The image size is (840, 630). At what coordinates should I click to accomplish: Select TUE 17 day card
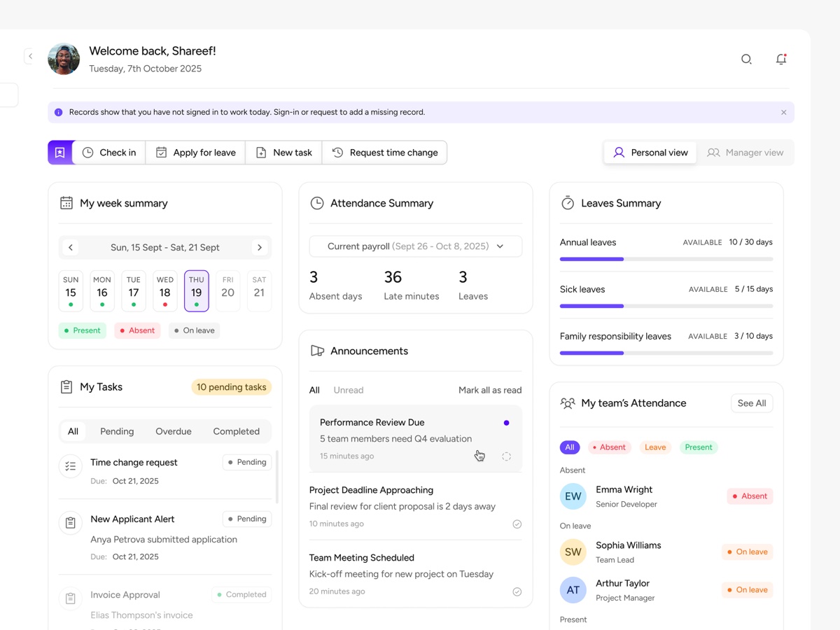[134, 290]
